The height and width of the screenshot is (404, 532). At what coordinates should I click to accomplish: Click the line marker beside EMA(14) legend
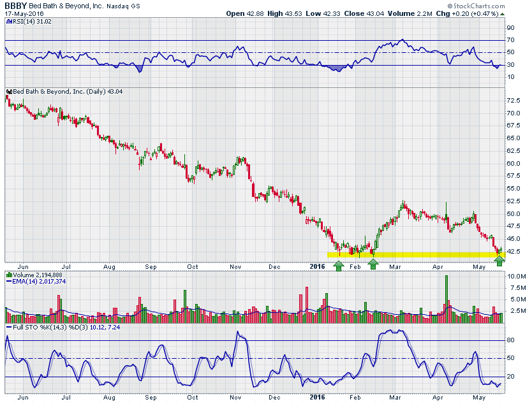[9, 282]
